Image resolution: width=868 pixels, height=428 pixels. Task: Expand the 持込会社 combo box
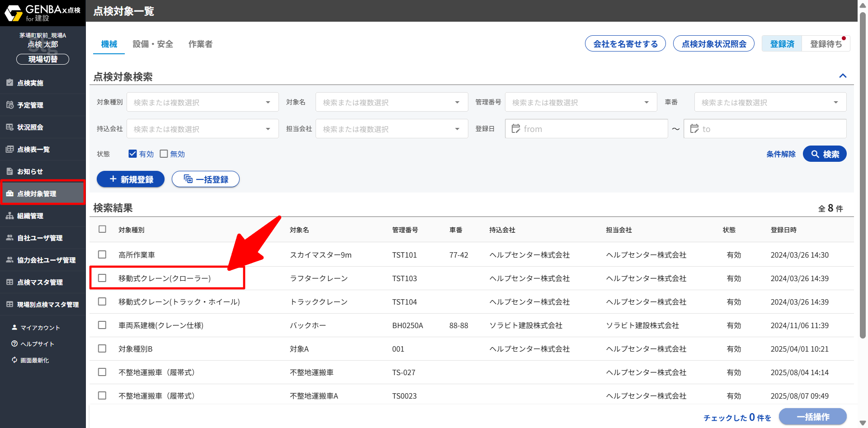pos(202,129)
